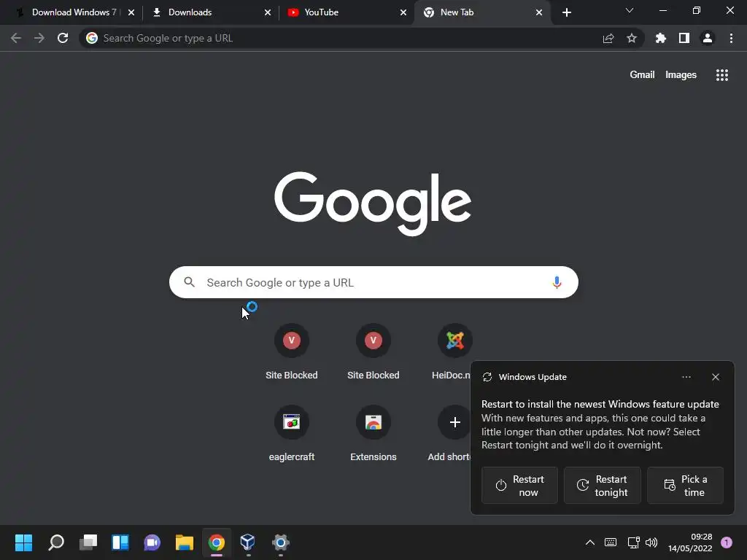Open VirtualBox from the taskbar
Viewport: 747px width, 560px height.
[248, 542]
